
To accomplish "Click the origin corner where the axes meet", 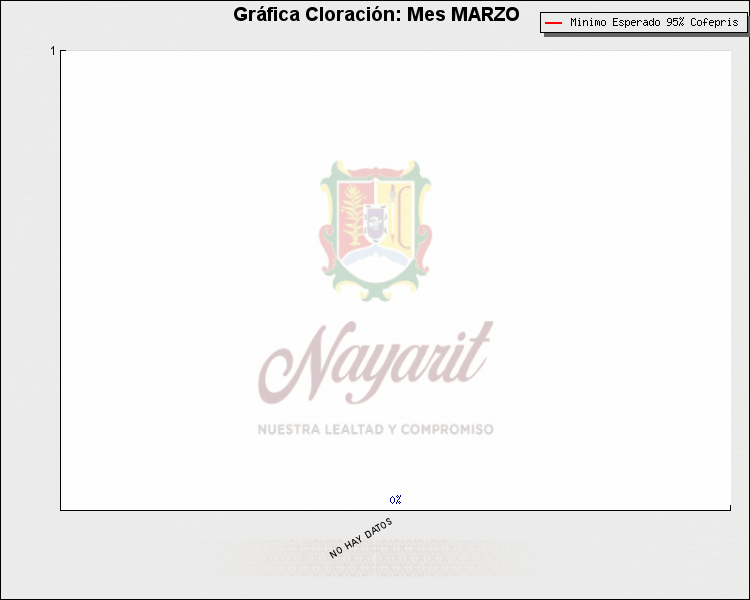I will tap(61, 509).
